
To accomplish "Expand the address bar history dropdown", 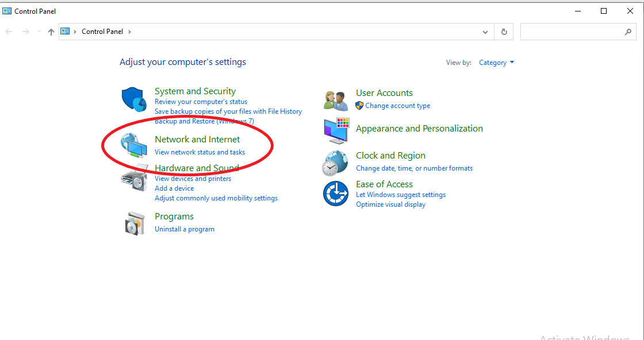I will (485, 32).
